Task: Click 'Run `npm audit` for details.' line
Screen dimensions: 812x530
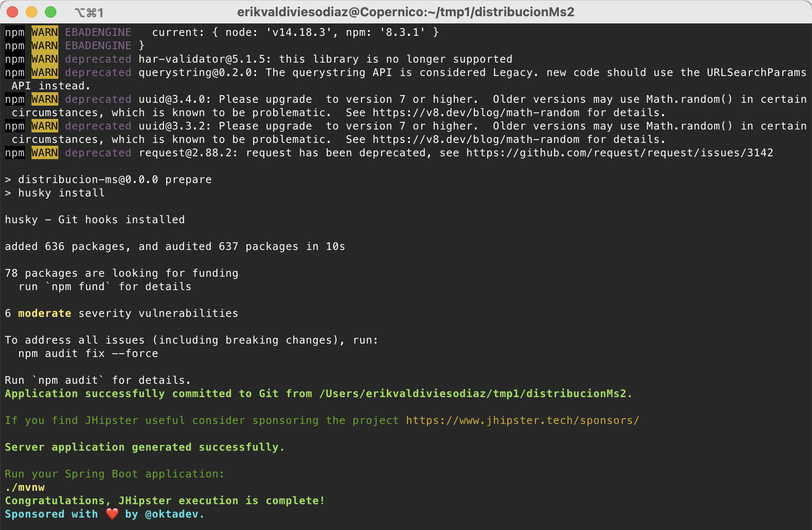Action: point(98,380)
